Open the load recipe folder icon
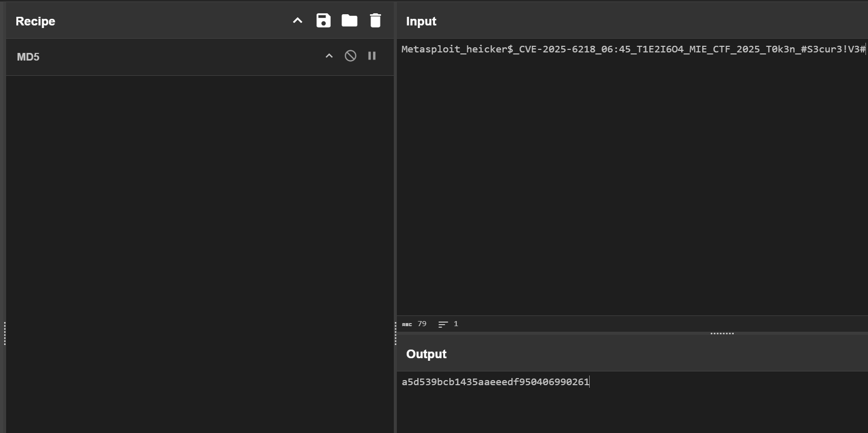Viewport: 868px width, 433px height. tap(350, 21)
